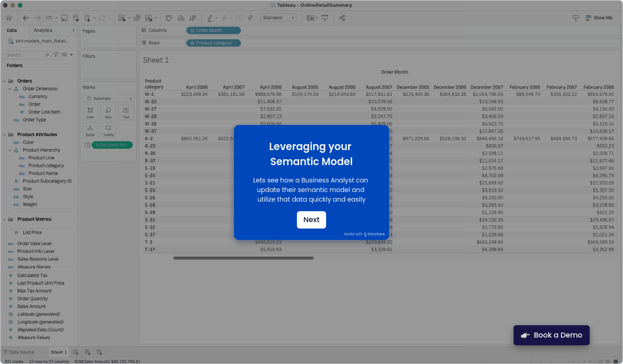
Task: Select the Color shelf in Marks card
Action: tap(90, 112)
